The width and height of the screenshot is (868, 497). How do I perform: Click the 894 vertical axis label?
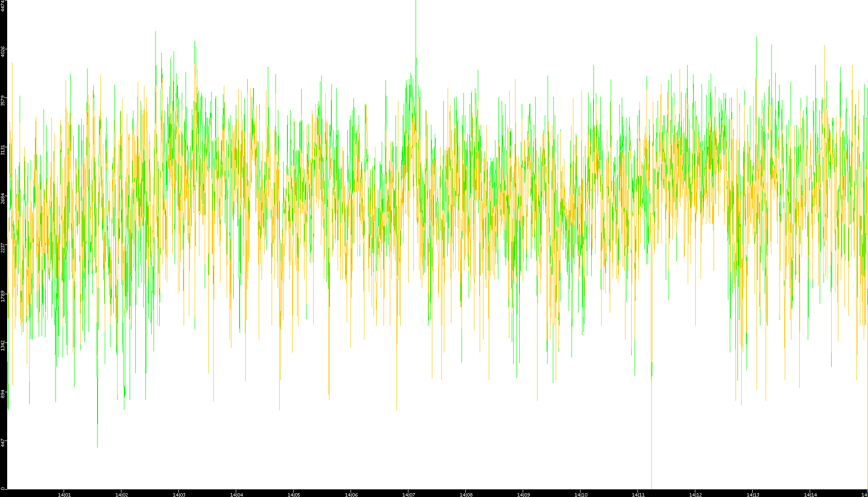coord(3,394)
